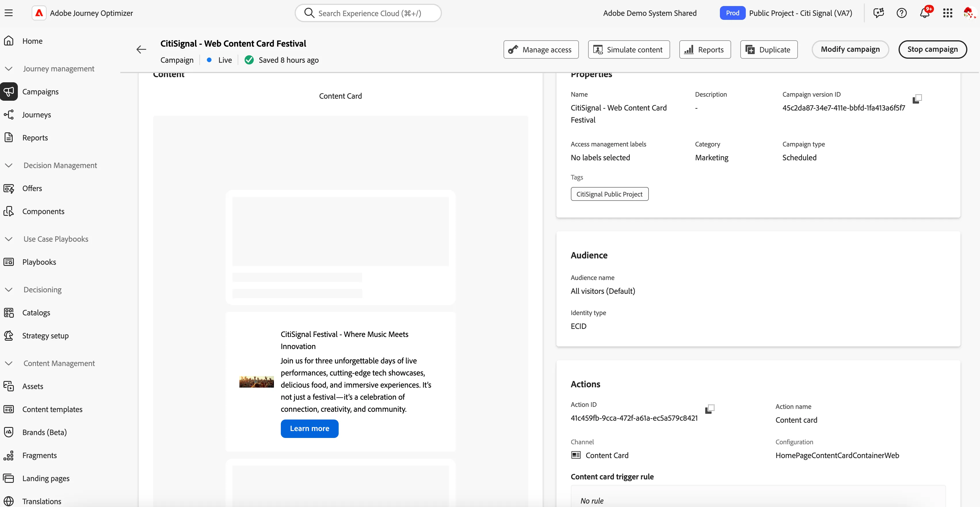Viewport: 980px width, 507px height.
Task: Copy the Campaign version ID
Action: point(917,99)
